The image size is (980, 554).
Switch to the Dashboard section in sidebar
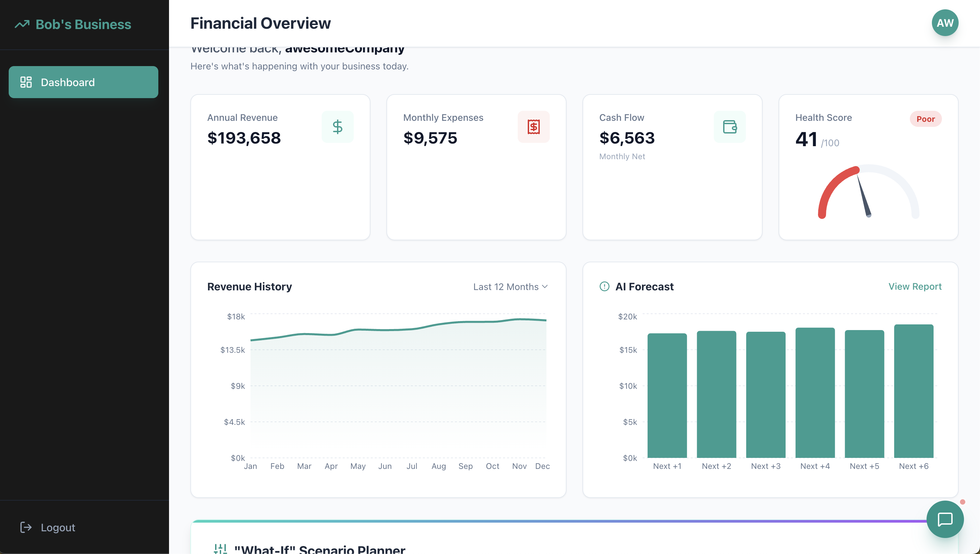67,82
